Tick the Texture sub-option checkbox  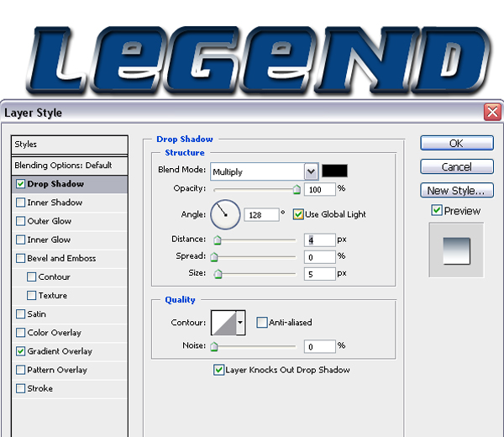32,295
